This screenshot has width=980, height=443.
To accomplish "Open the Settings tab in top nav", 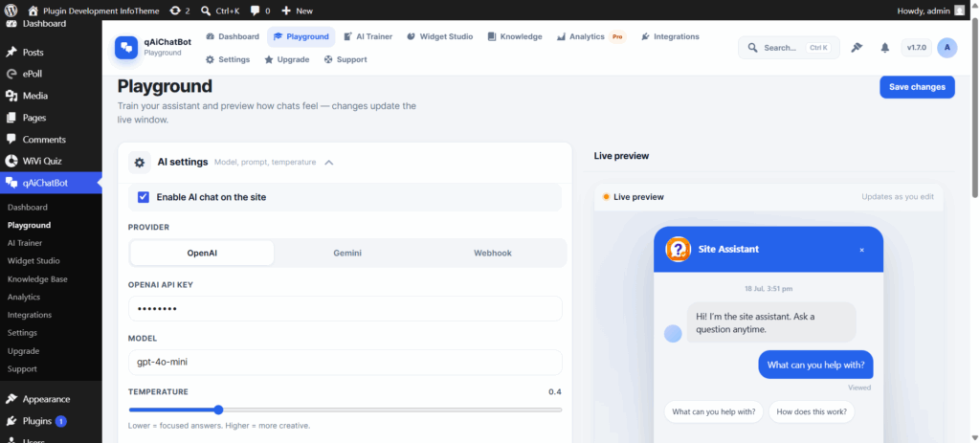I will click(x=228, y=59).
